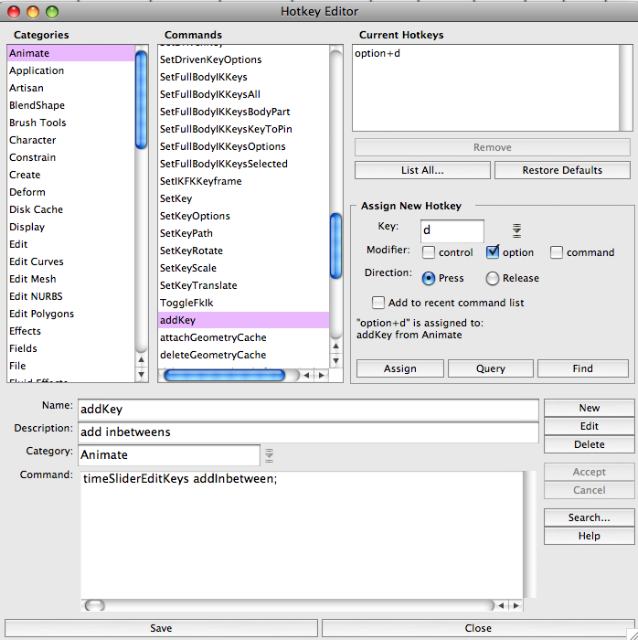This screenshot has height=640, width=638.
Task: Select the Edit Mesh category
Action: pyautogui.click(x=71, y=279)
